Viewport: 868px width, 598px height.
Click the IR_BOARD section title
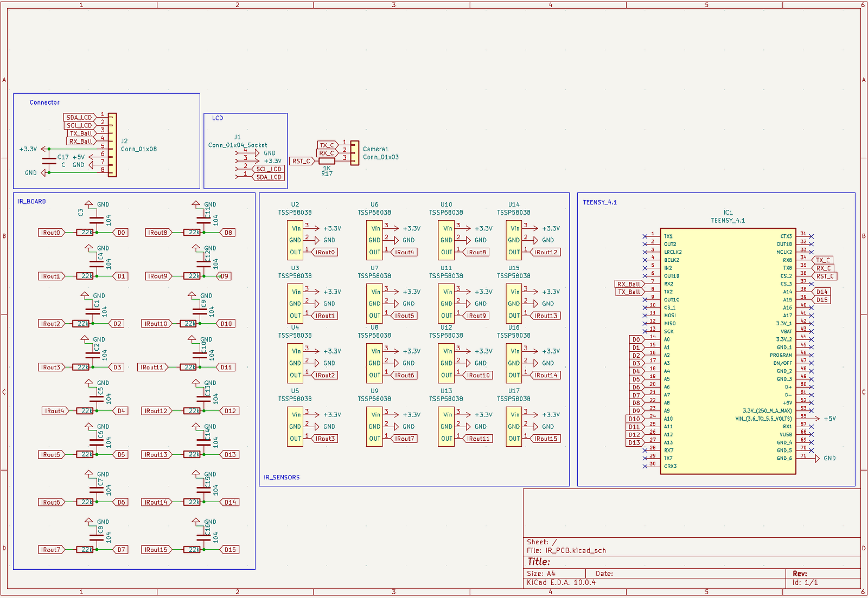(x=32, y=202)
